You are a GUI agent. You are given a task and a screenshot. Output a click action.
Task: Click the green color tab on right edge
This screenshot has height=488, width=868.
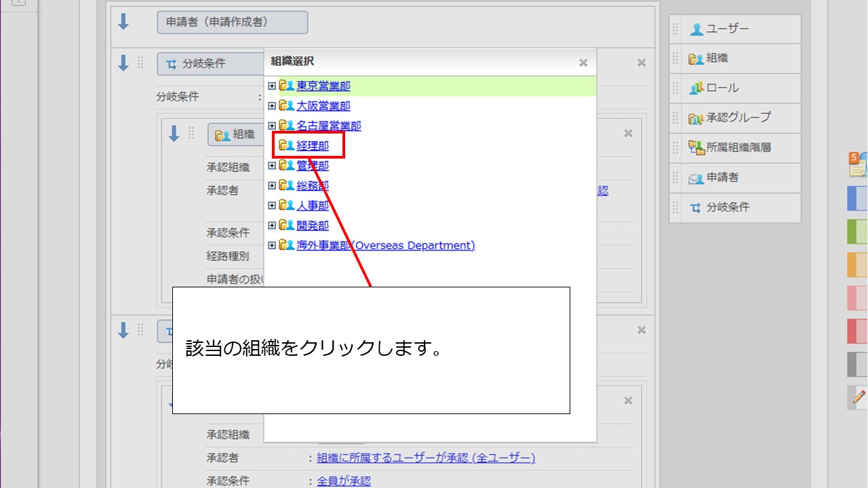click(x=857, y=232)
